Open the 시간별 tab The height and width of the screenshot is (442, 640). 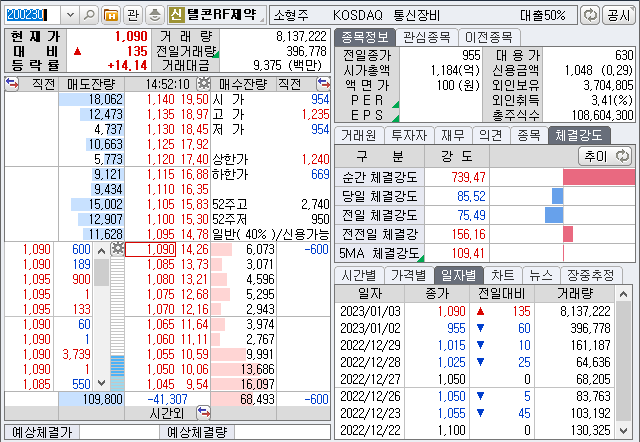(x=358, y=275)
